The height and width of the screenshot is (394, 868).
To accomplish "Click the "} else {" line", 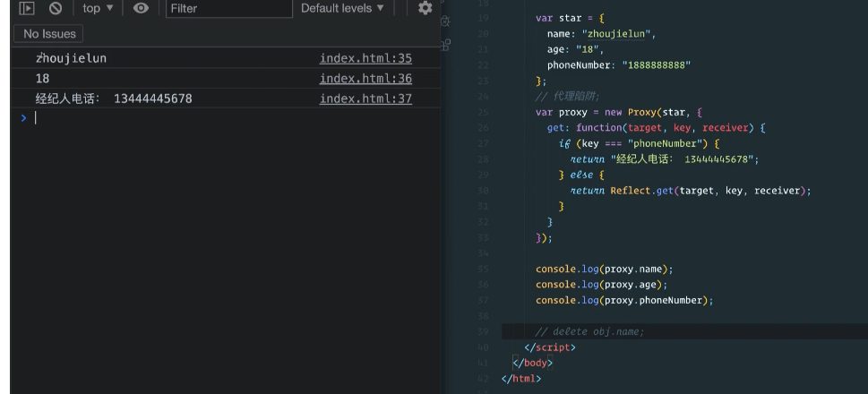I will (582, 175).
